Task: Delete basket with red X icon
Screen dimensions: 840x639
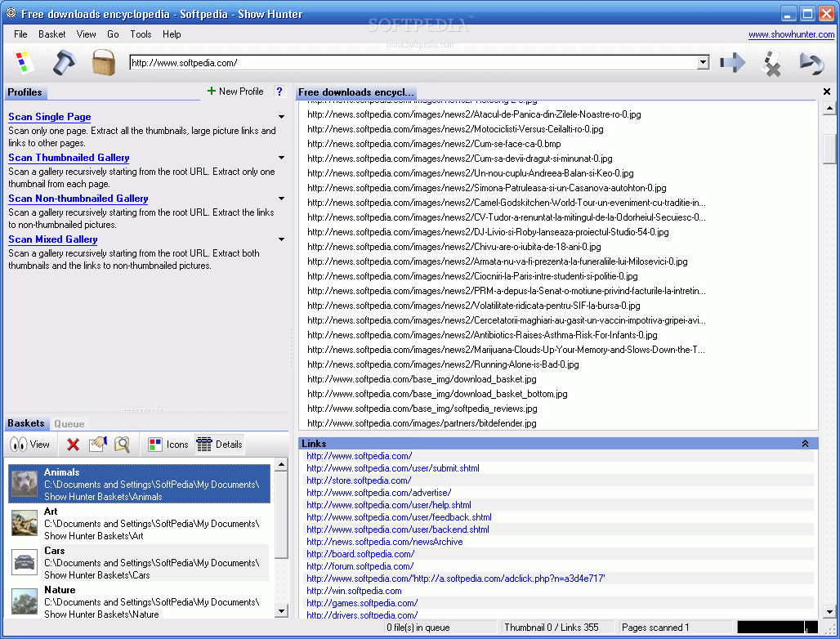Action: (73, 444)
